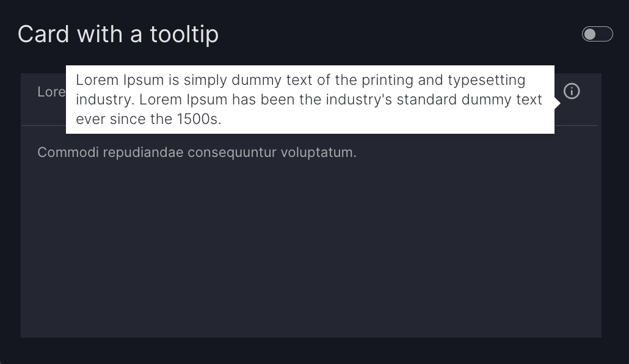This screenshot has height=364, width=629.
Task: Click the info circle icon in card header
Action: pyautogui.click(x=571, y=92)
